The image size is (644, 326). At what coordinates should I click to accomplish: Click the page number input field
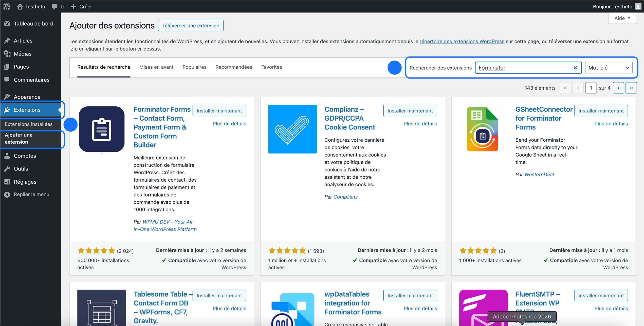[x=591, y=88]
